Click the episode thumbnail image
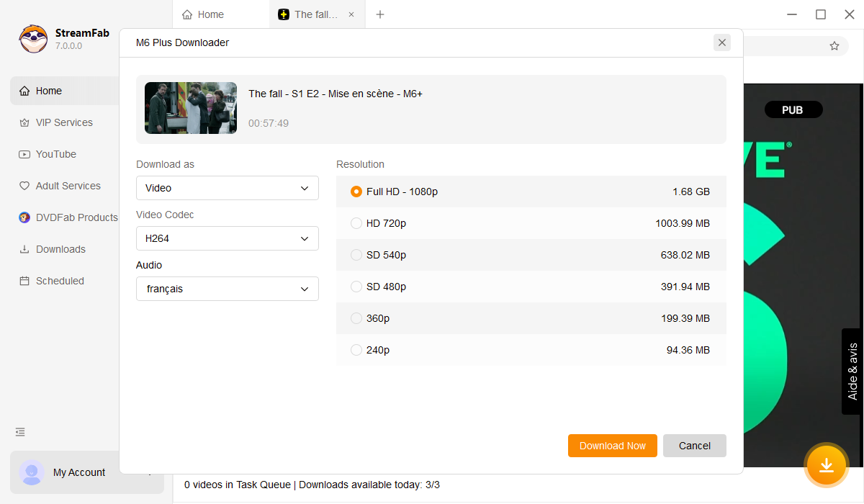864x504 pixels. tap(190, 107)
